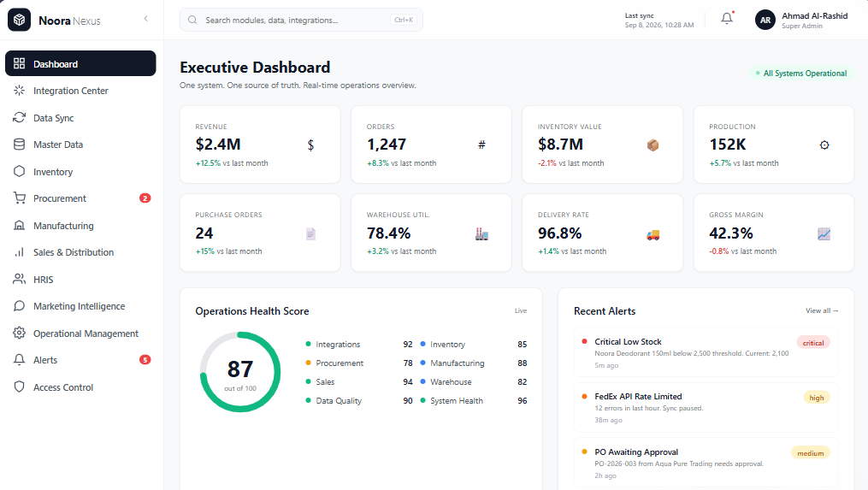
Task: Click the System Health score row
Action: tap(473, 401)
